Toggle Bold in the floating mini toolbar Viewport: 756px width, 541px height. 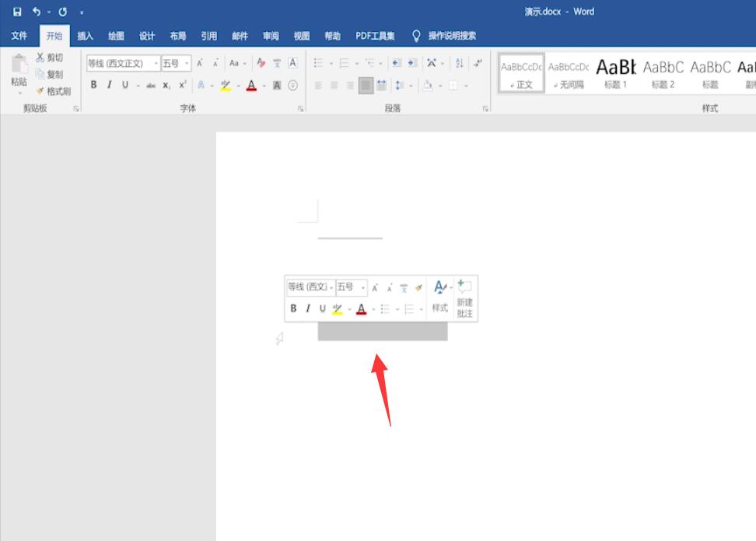coord(293,308)
